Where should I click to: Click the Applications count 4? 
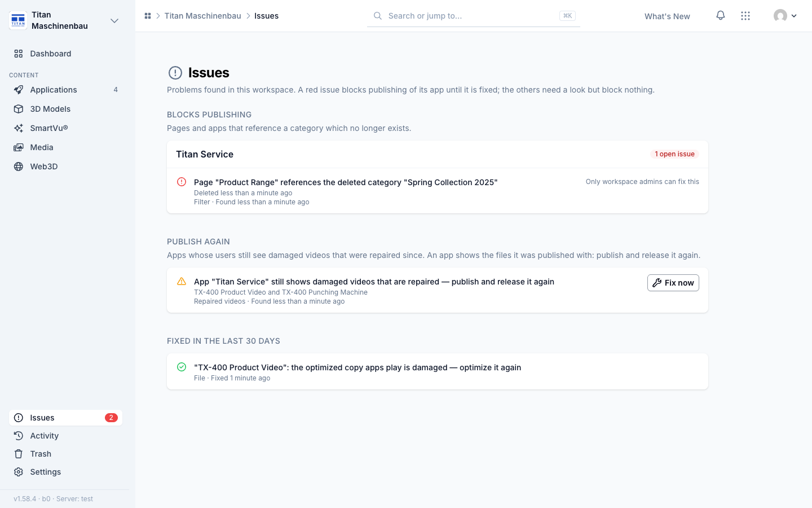(116, 90)
